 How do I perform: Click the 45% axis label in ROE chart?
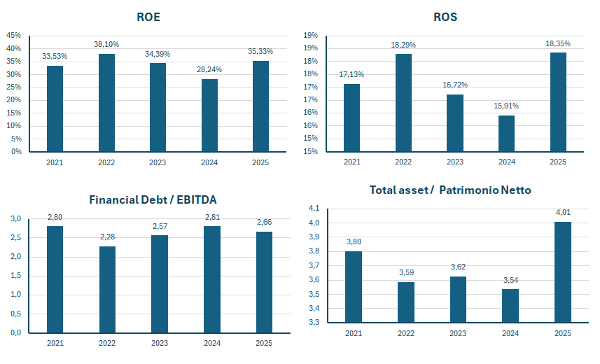click(x=13, y=36)
